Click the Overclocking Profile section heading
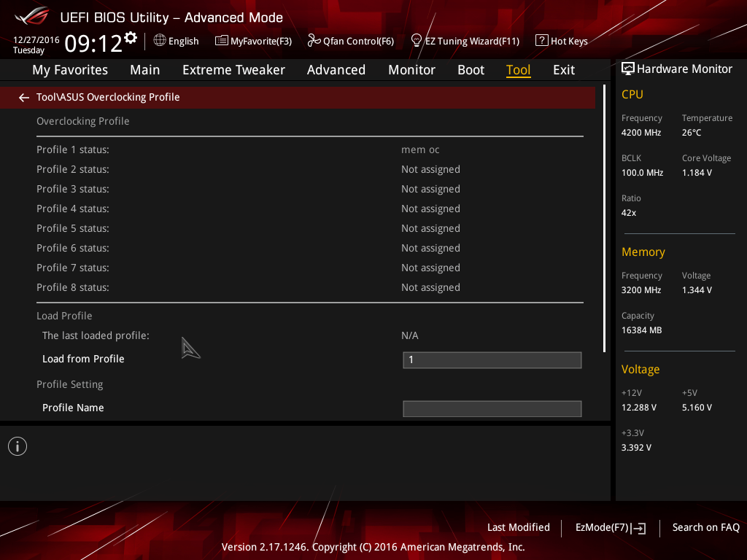This screenshot has width=747, height=560. [83, 121]
